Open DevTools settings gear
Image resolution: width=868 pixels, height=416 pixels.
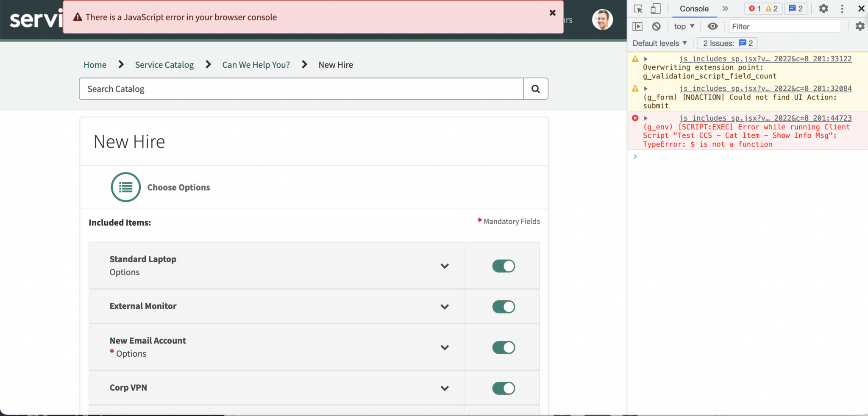pos(823,8)
